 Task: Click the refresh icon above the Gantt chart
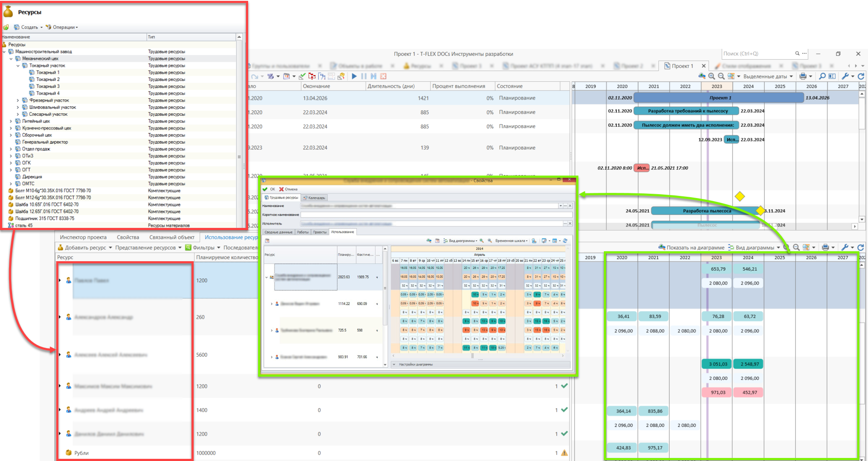pos(861,76)
